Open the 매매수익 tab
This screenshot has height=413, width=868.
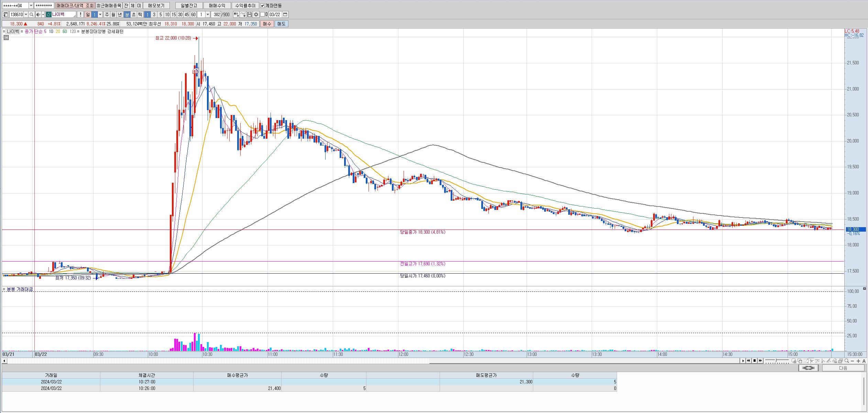pyautogui.click(x=217, y=6)
